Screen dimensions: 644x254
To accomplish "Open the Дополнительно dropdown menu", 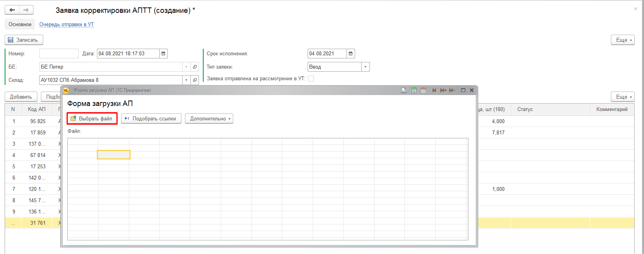I will click(209, 119).
